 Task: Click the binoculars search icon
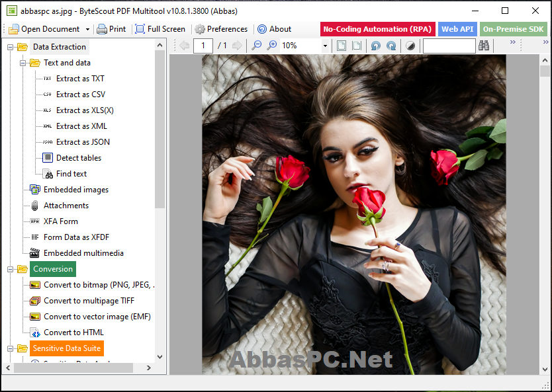484,46
